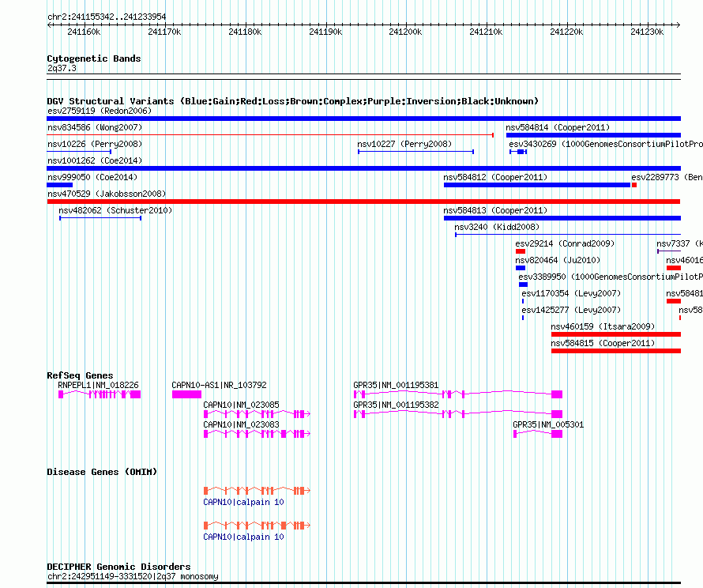The width and height of the screenshot is (703, 588).
Task: Click the DECIPHER 2q37 monosomy label
Action: pos(133,576)
